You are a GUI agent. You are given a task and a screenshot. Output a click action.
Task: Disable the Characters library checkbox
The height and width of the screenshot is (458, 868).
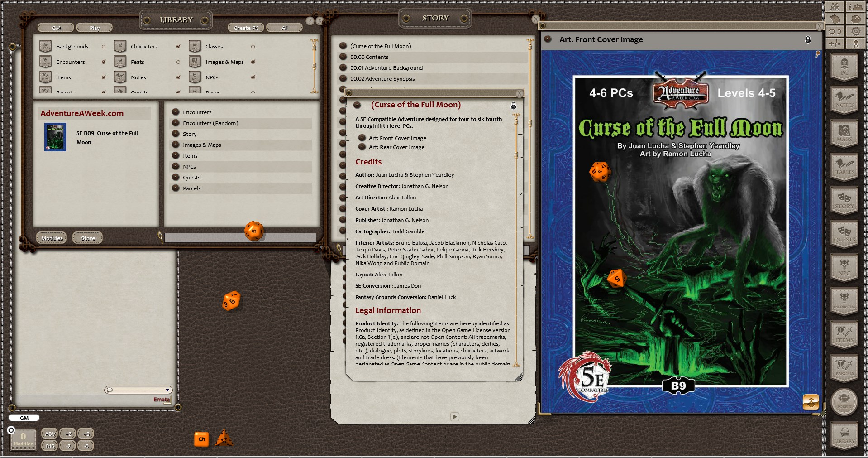coord(178,46)
